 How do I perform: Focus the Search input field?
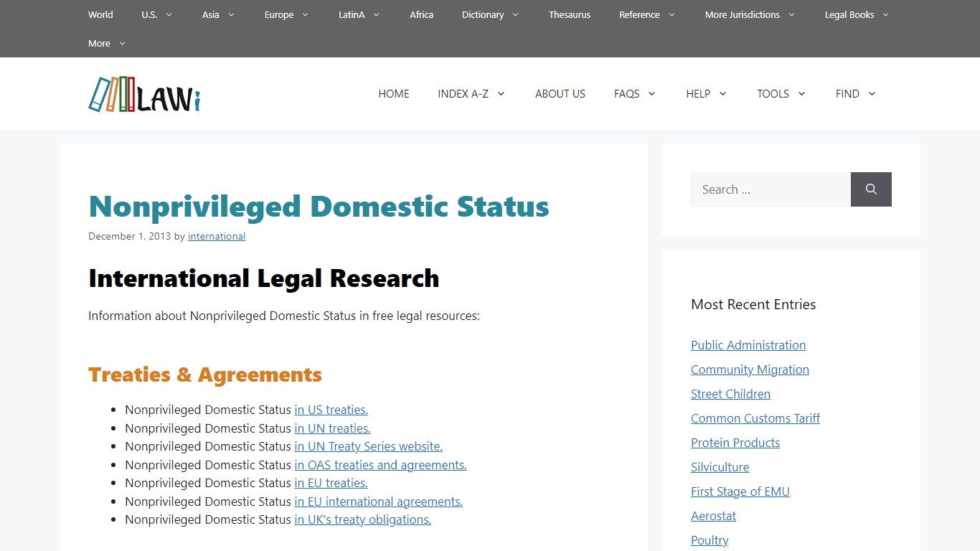tap(771, 189)
